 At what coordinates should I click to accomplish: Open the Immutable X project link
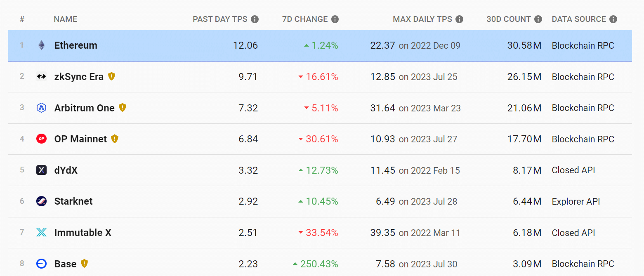[83, 233]
